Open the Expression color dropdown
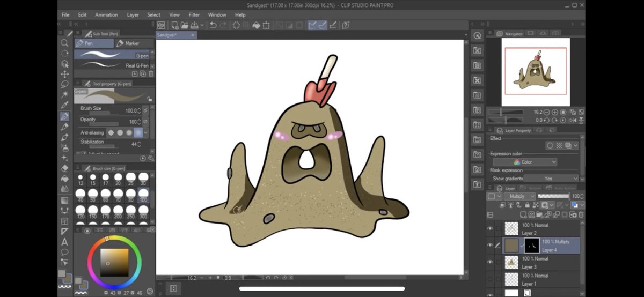This screenshot has width=644, height=297. pyautogui.click(x=525, y=162)
